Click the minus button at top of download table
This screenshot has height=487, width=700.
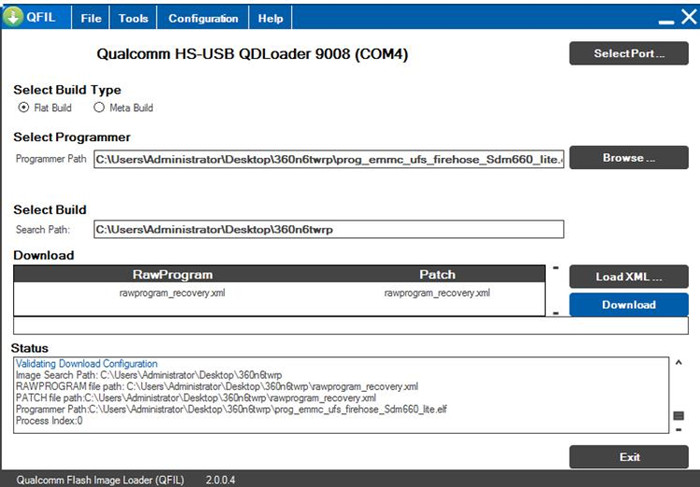(556, 268)
